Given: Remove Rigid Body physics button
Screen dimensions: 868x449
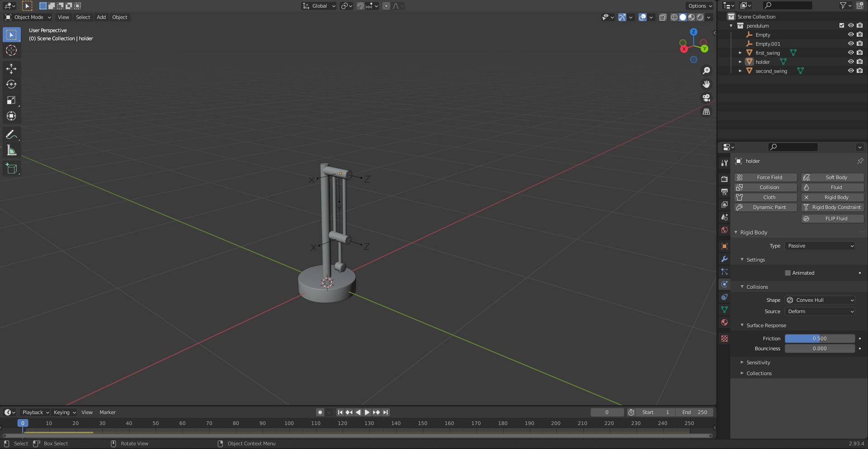Looking at the screenshot, I should [833, 197].
